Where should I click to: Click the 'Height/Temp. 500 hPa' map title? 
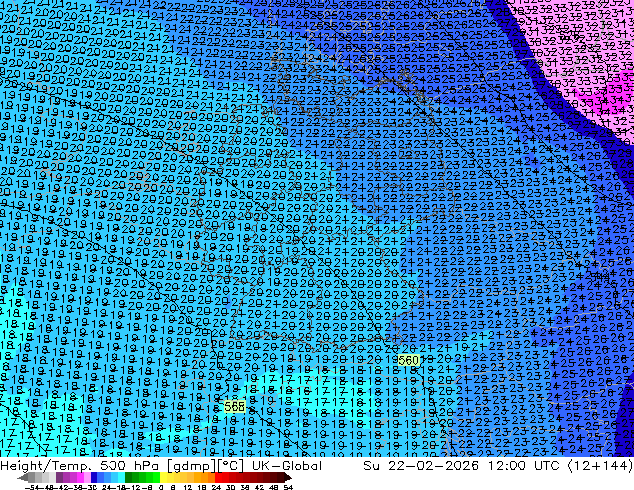81,466
